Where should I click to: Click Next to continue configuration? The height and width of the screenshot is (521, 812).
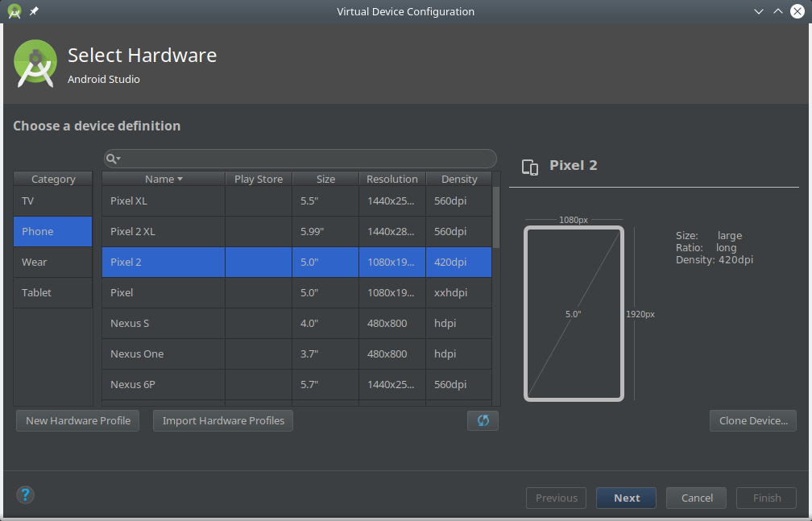(x=626, y=498)
